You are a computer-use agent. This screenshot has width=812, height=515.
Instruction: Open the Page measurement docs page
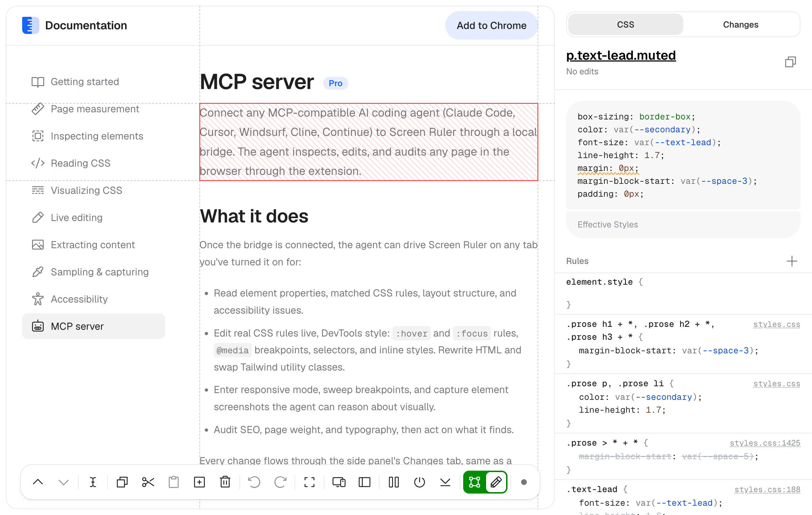(x=94, y=109)
